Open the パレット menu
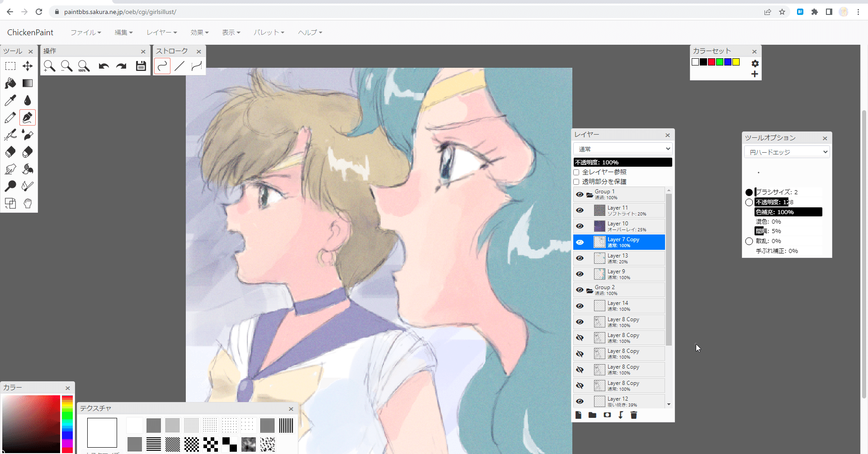Viewport: 868px width, 454px height. [269, 33]
